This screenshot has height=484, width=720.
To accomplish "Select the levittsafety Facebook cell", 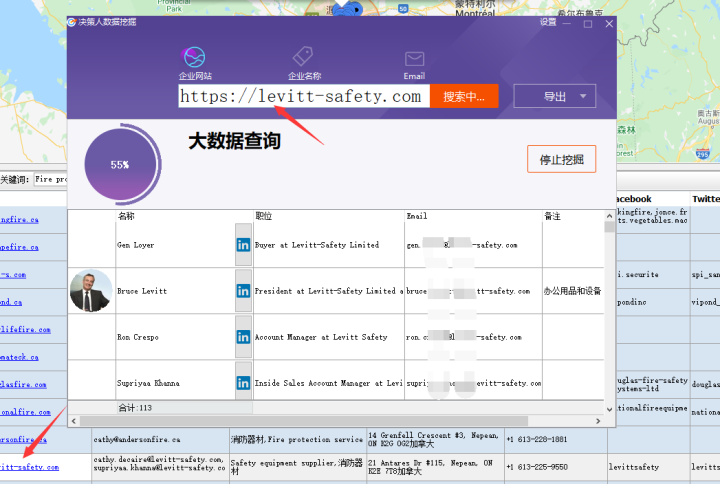I will pyautogui.click(x=648, y=467).
